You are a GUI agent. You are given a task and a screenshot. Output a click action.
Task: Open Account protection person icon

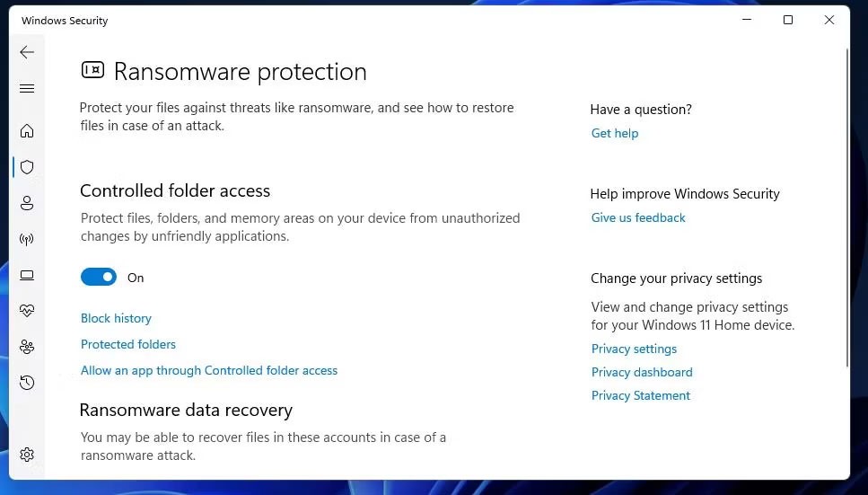(x=27, y=203)
